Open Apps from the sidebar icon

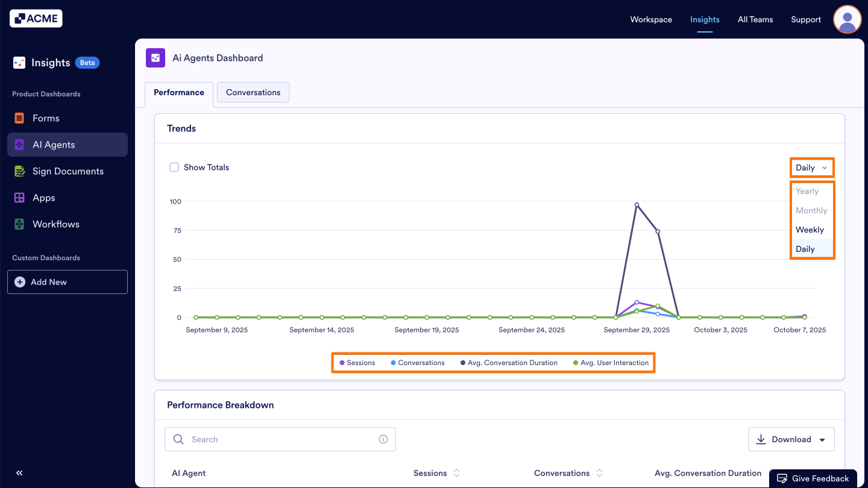click(20, 198)
